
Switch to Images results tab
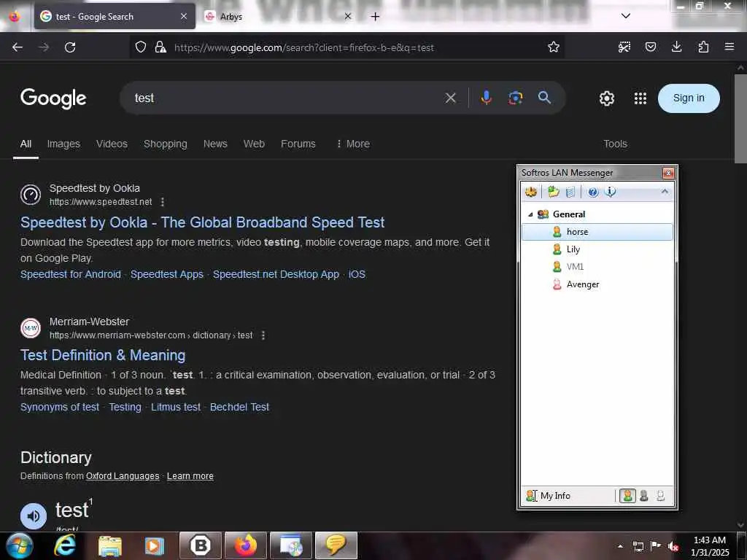[x=63, y=144]
